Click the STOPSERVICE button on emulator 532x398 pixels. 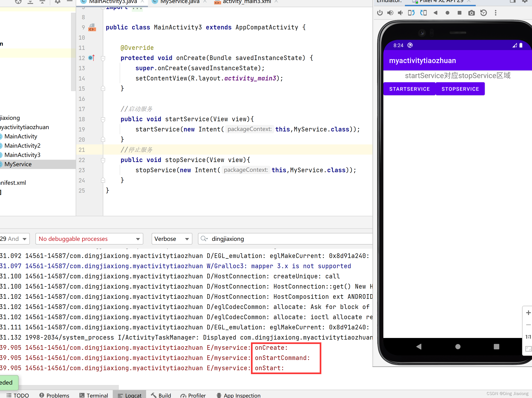click(460, 89)
